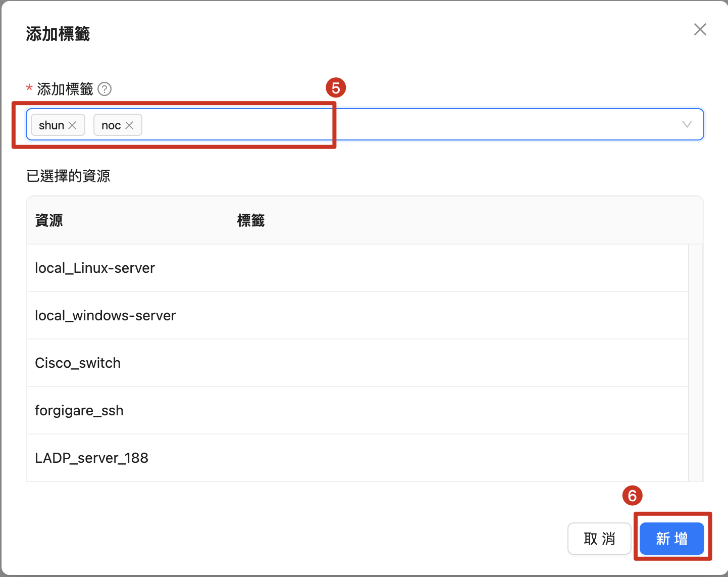Screen dimensions: 728x577
Task: Click the red step 6 marker
Action: tap(632, 496)
